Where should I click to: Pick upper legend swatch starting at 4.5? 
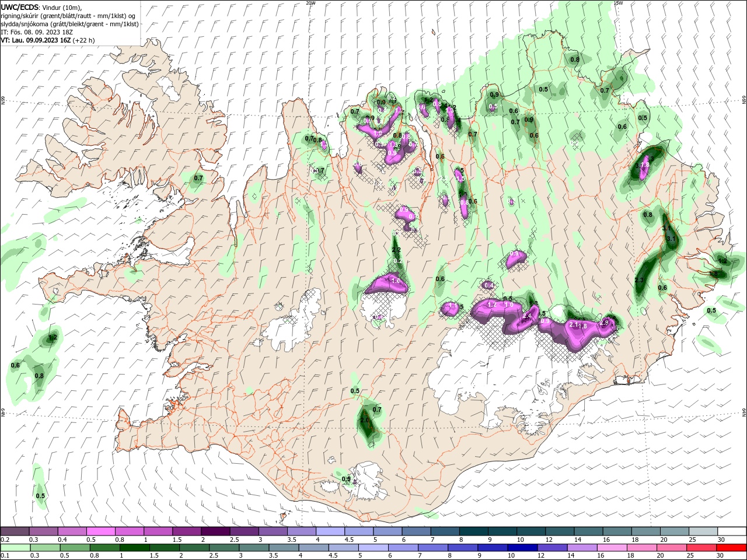[x=358, y=531]
